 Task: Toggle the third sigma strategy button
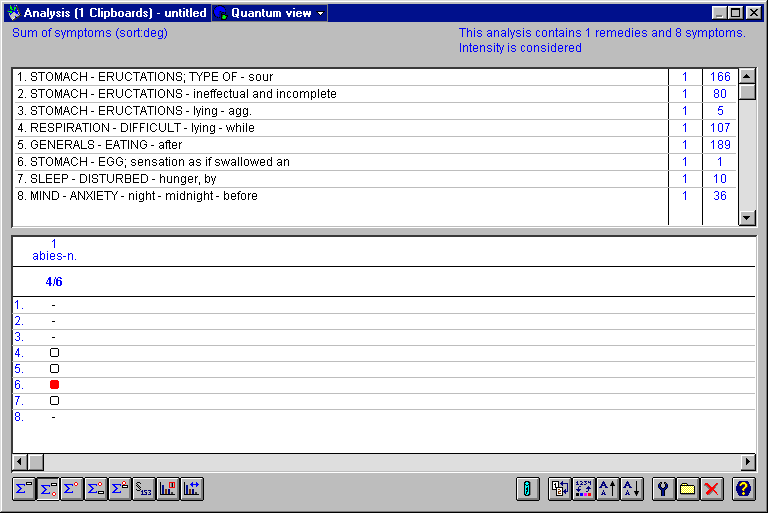click(x=72, y=489)
